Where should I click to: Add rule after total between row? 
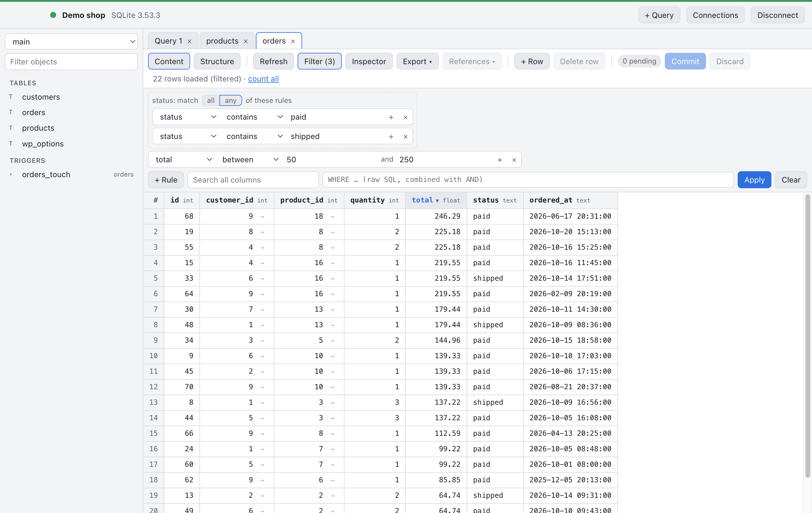[x=499, y=160]
